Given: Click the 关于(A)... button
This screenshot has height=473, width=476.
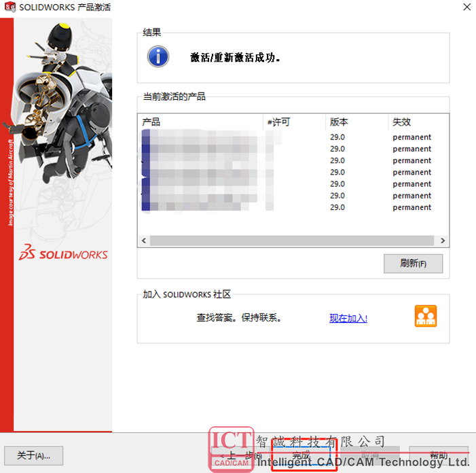Looking at the screenshot, I should coord(34,455).
